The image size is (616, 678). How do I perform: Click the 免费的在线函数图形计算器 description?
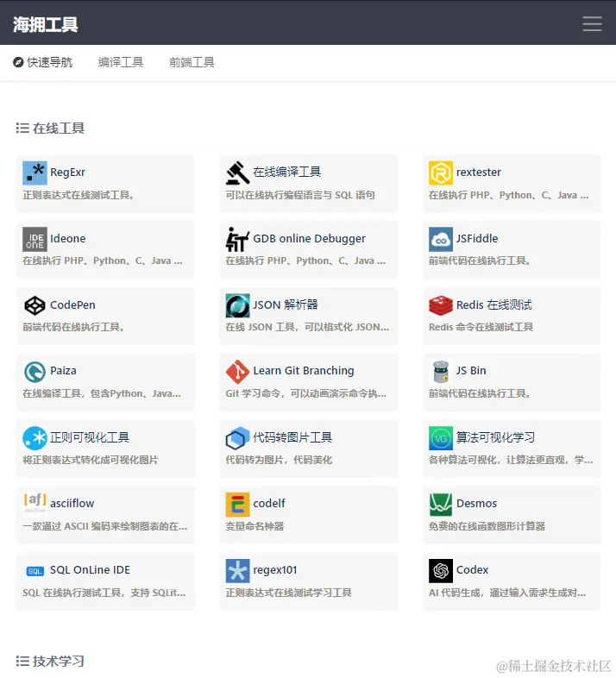[487, 526]
